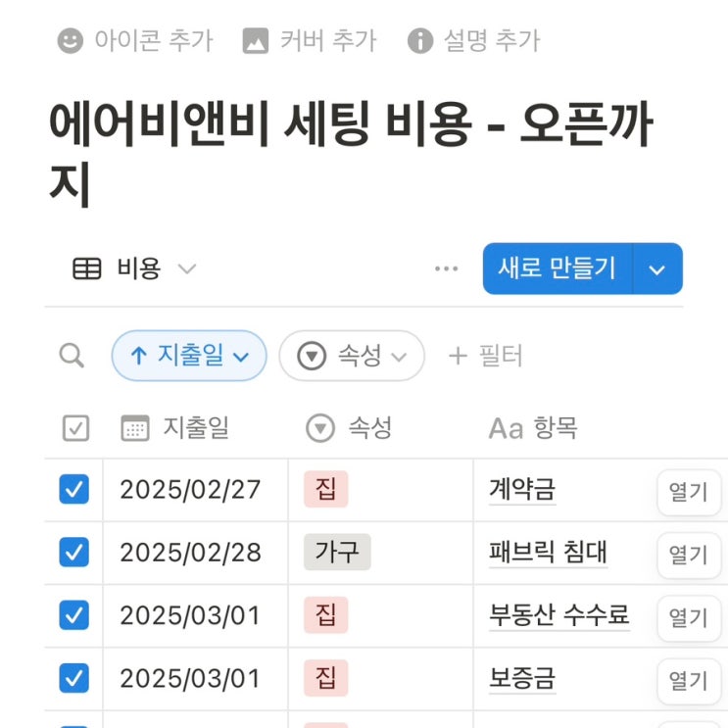Click the 새로 만들기 button
Screen dimensions: 728x728
[x=558, y=268]
